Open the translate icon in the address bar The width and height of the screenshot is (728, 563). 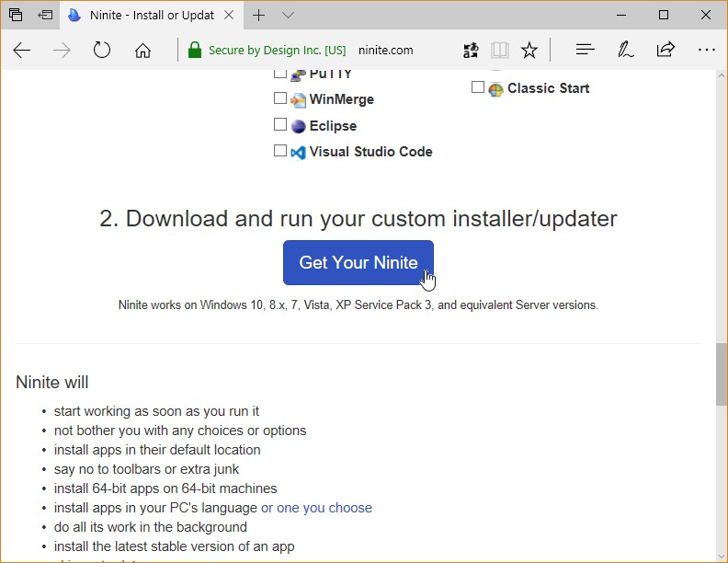[472, 51]
